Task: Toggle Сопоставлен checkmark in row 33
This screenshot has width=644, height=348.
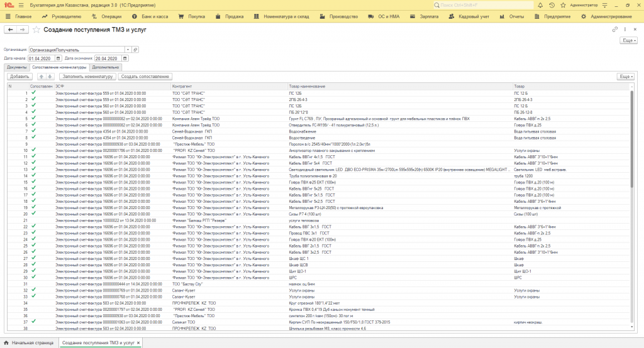Action: click(34, 296)
